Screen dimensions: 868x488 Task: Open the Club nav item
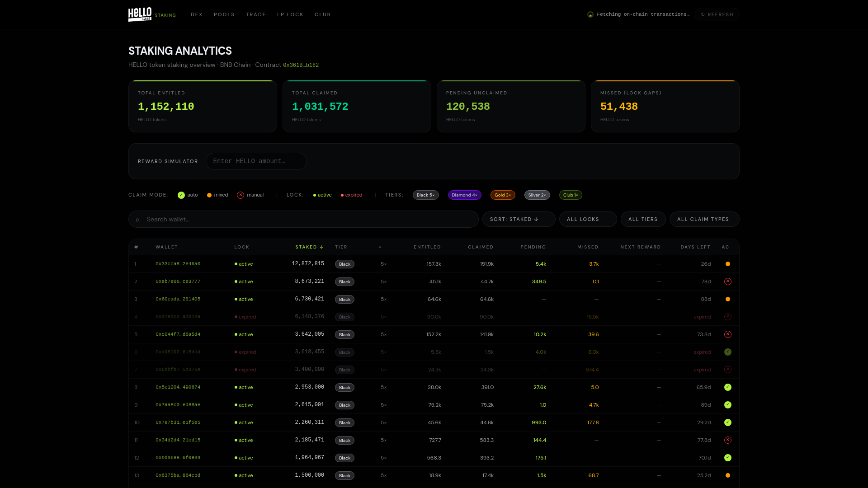(323, 14)
